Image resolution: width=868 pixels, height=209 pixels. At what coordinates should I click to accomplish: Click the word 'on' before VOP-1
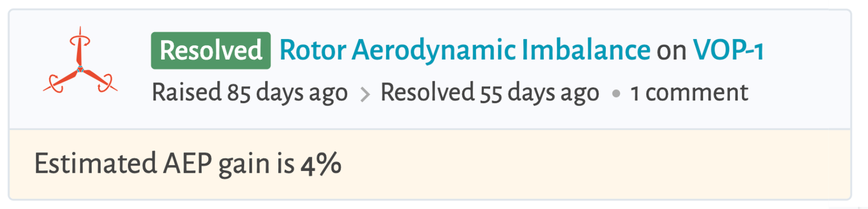point(671,51)
